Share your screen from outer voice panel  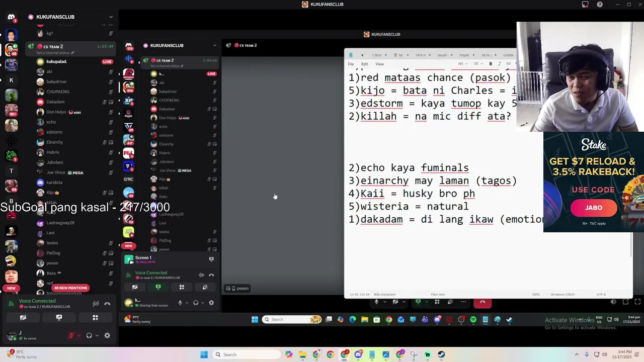(59, 318)
